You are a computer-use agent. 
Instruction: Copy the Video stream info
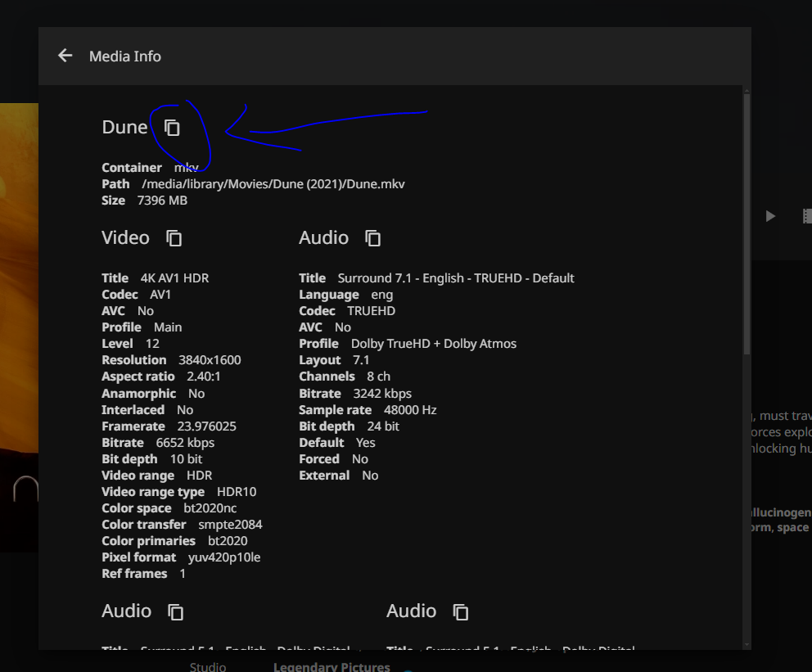click(174, 238)
